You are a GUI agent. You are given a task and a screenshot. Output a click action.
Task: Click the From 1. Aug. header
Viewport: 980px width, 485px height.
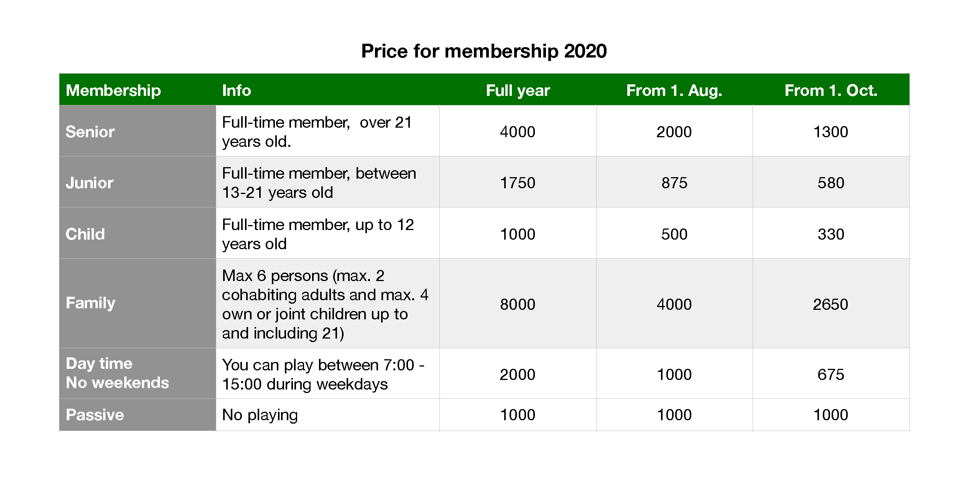tap(674, 90)
